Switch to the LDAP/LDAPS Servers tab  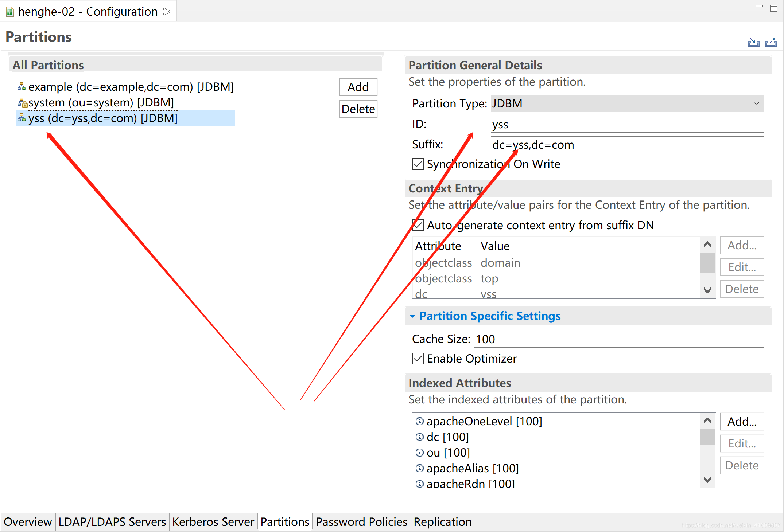click(112, 522)
